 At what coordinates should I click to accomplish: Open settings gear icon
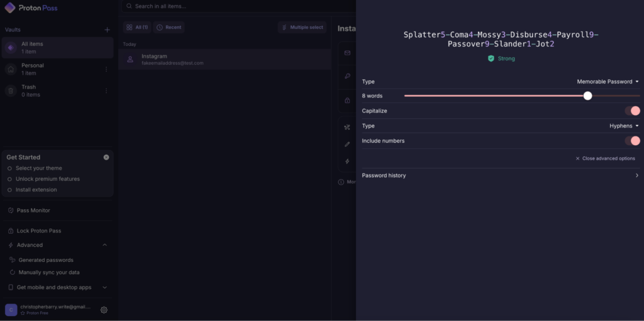tap(104, 310)
